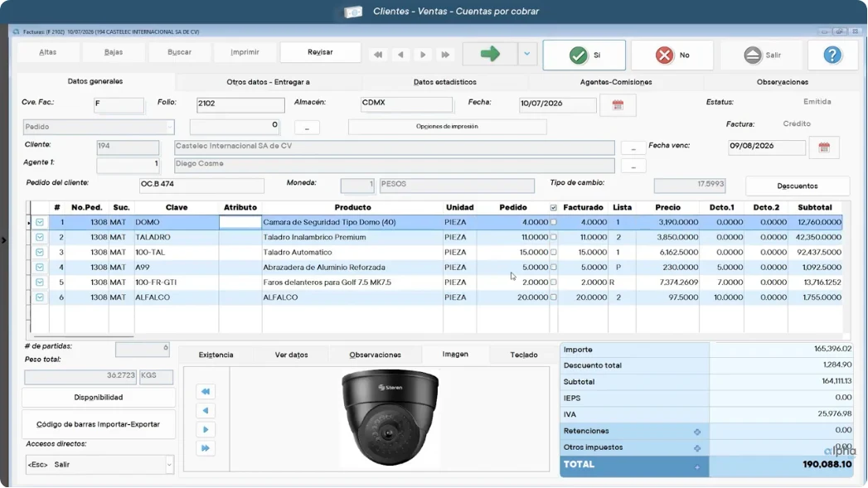Click the Buscar button
The height and width of the screenshot is (488, 868).
click(179, 52)
